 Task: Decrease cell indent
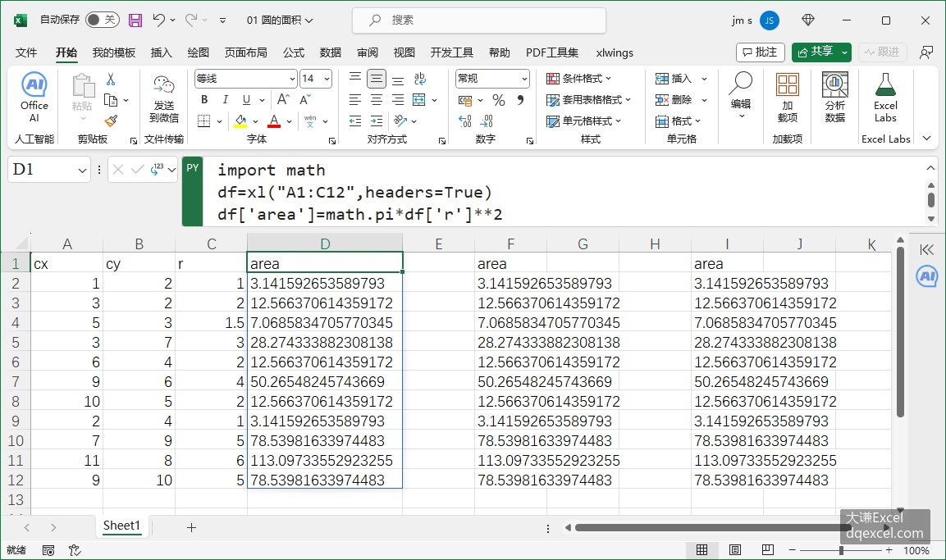coord(355,121)
